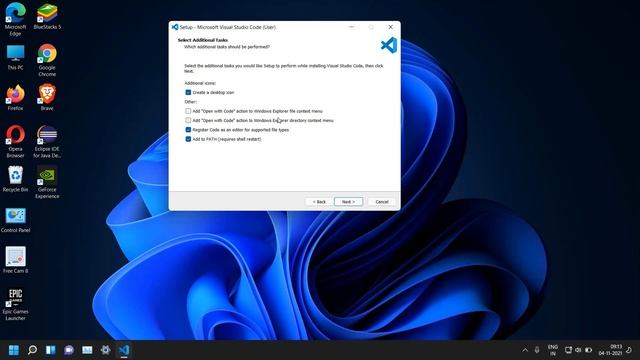
Task: Close the setup dialog
Action: click(391, 27)
